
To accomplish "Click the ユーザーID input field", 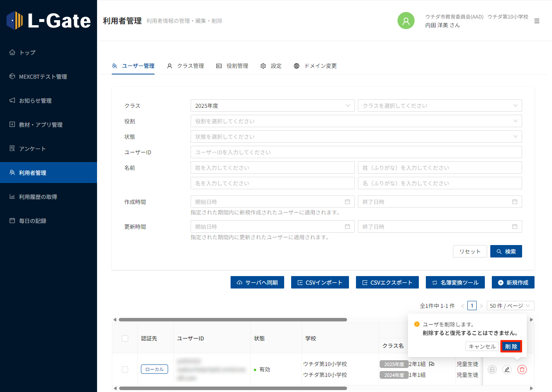I will 356,152.
